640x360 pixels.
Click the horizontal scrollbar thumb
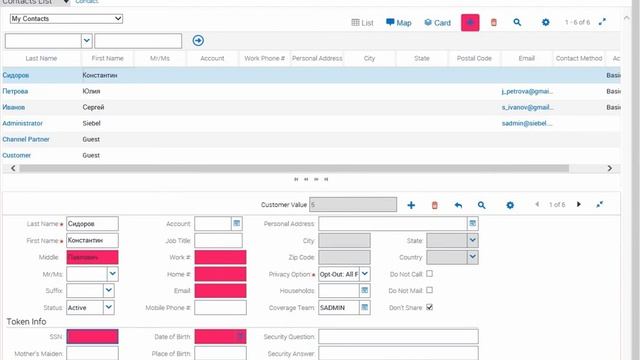coord(294,168)
